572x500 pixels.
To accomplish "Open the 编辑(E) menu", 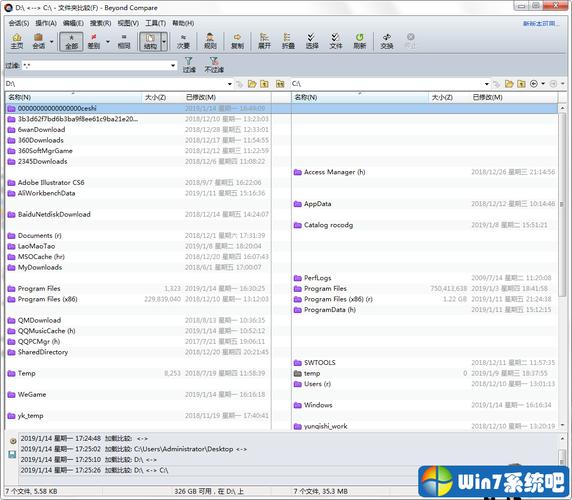I will (x=73, y=23).
